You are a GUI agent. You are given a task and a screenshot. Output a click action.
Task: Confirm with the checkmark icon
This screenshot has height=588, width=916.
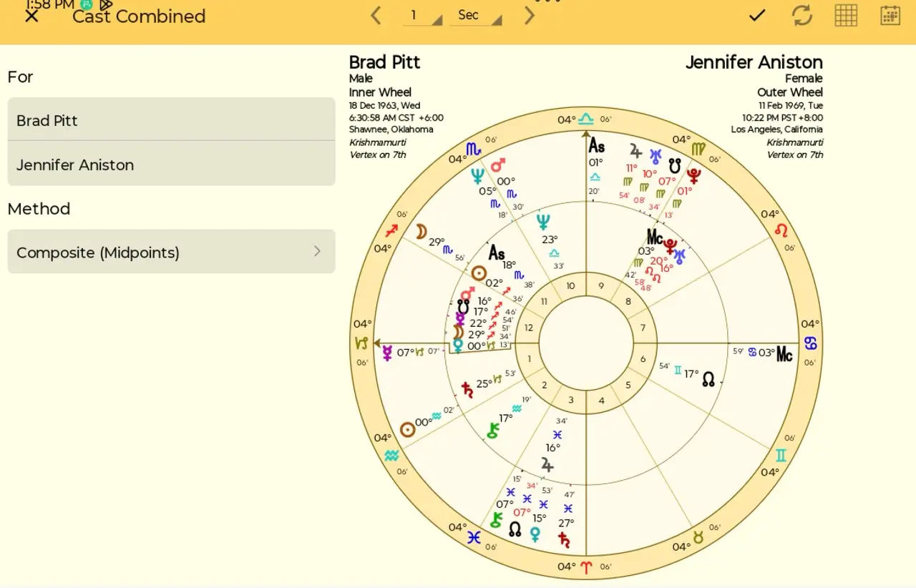pyautogui.click(x=757, y=15)
